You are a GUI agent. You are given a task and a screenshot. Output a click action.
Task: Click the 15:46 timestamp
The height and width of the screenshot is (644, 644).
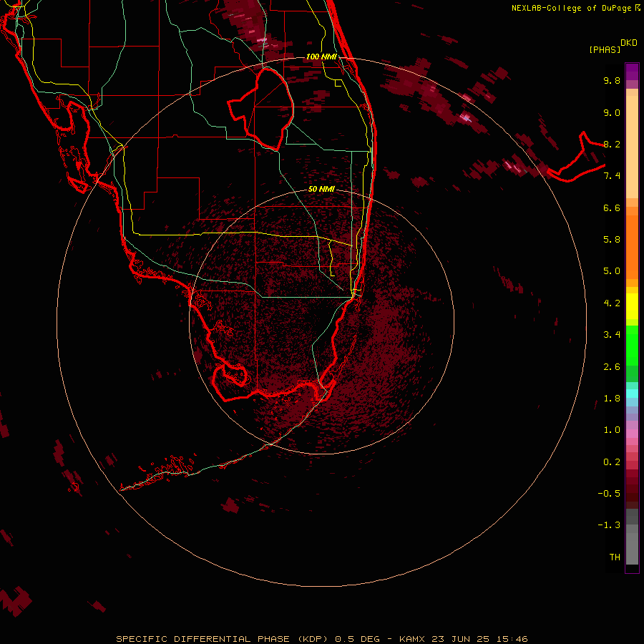512,639
